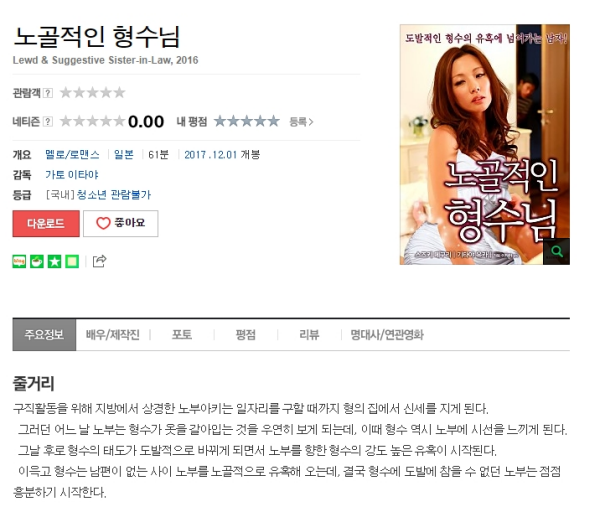Click the green cafe share icon
Screen dimensions: 600x512
37,262
